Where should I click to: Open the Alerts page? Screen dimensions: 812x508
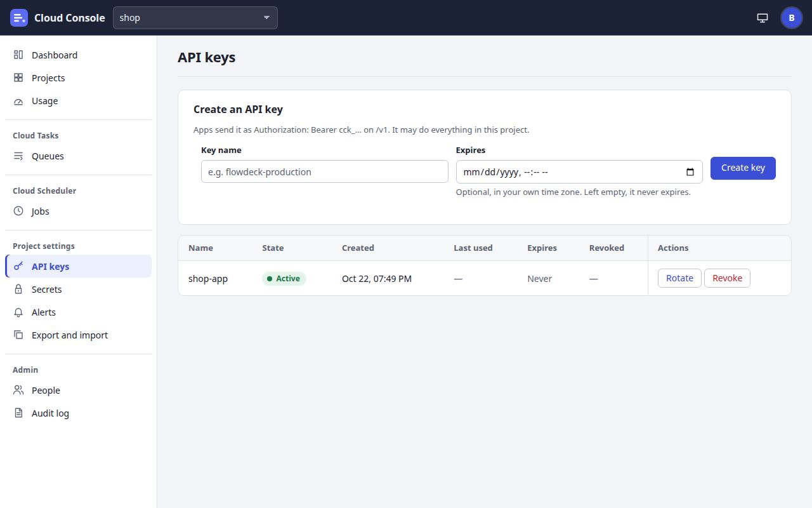pos(78,312)
